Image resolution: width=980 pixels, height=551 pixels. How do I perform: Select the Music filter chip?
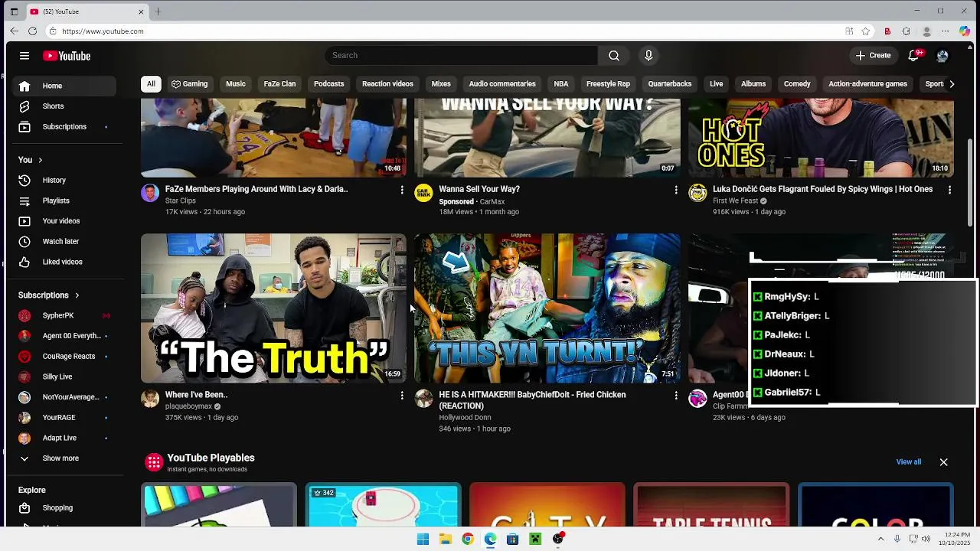tap(236, 84)
